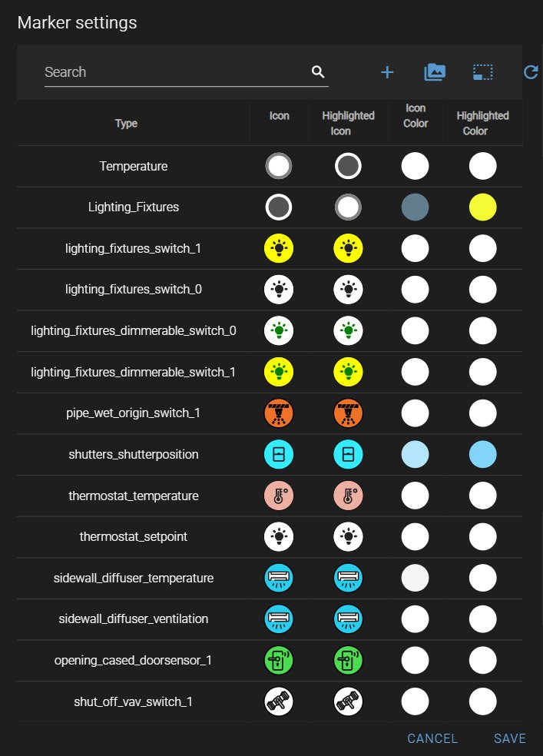Image resolution: width=543 pixels, height=756 pixels.
Task: Click the SAVE button
Action: tap(510, 738)
